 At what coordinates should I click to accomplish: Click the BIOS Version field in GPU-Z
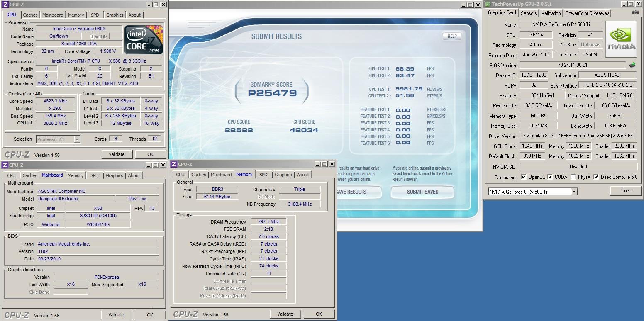(572, 65)
